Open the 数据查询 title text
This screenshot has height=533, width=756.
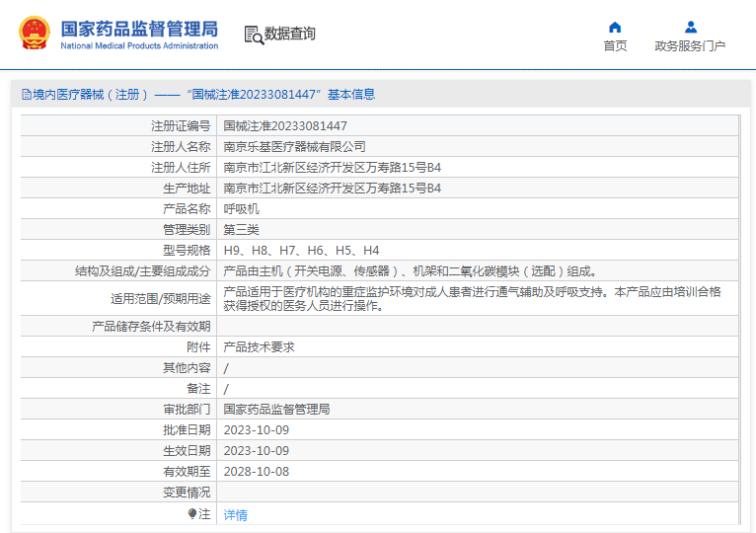(x=290, y=34)
